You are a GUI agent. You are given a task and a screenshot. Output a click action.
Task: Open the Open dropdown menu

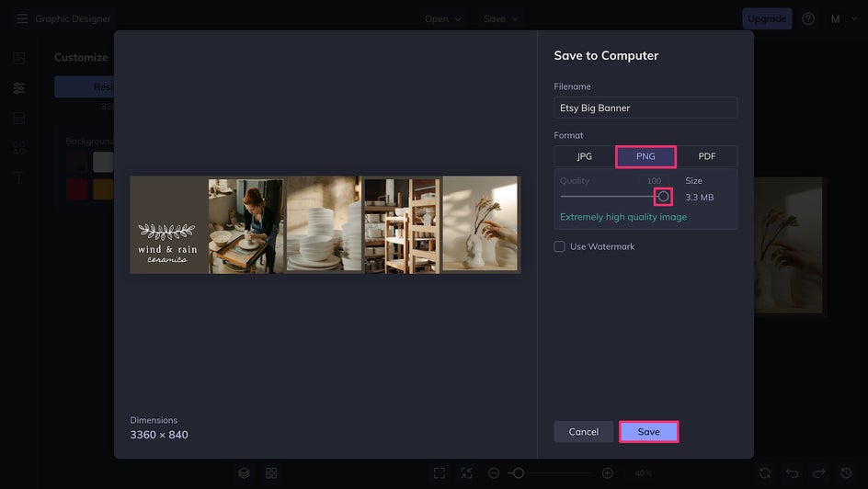[443, 18]
